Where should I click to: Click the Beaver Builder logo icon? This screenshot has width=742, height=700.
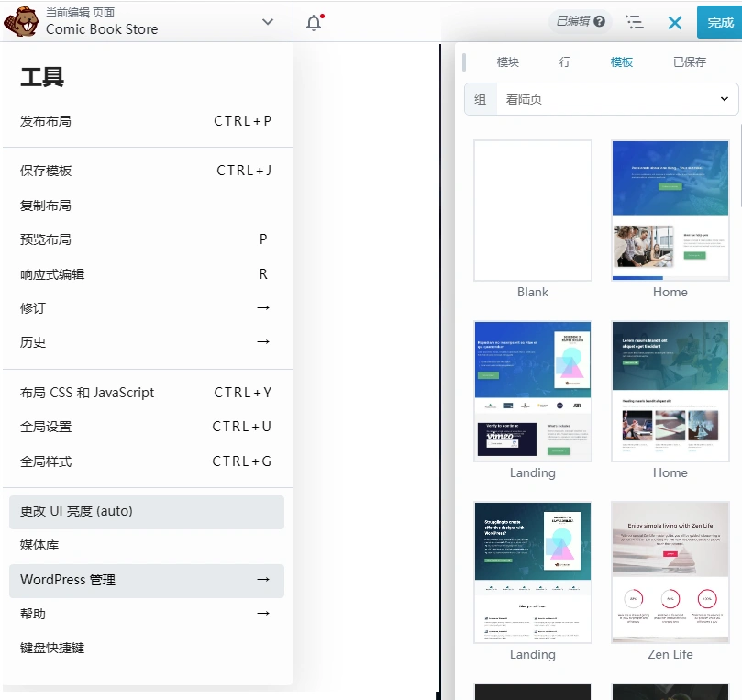[19, 19]
